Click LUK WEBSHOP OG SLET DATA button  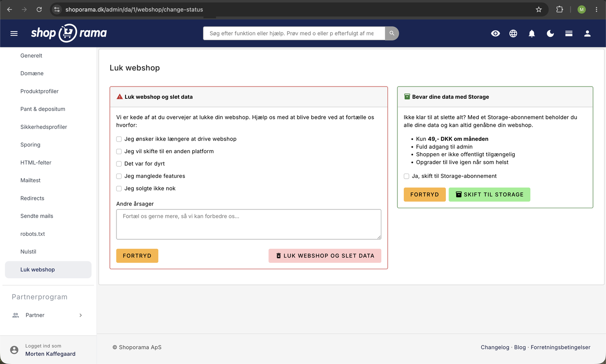click(325, 256)
